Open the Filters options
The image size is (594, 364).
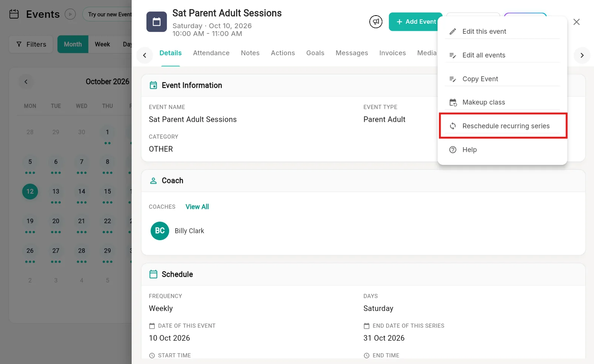point(31,45)
